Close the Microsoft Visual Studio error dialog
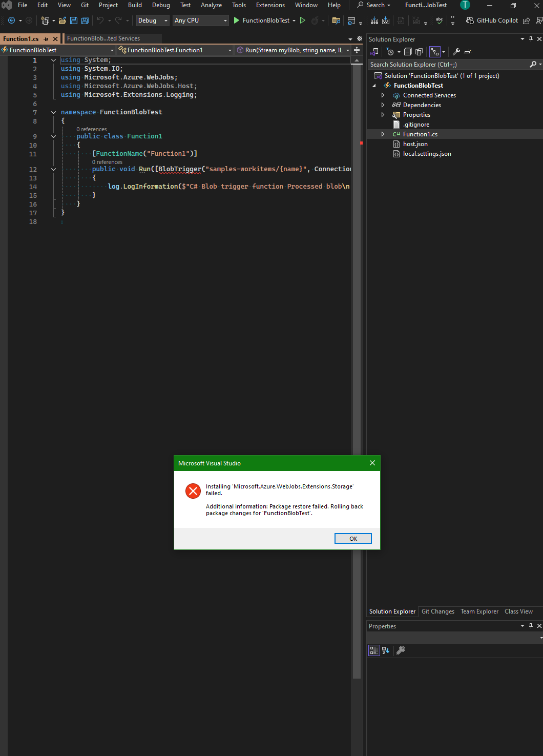Viewport: 543px width, 756px height. tap(372, 463)
